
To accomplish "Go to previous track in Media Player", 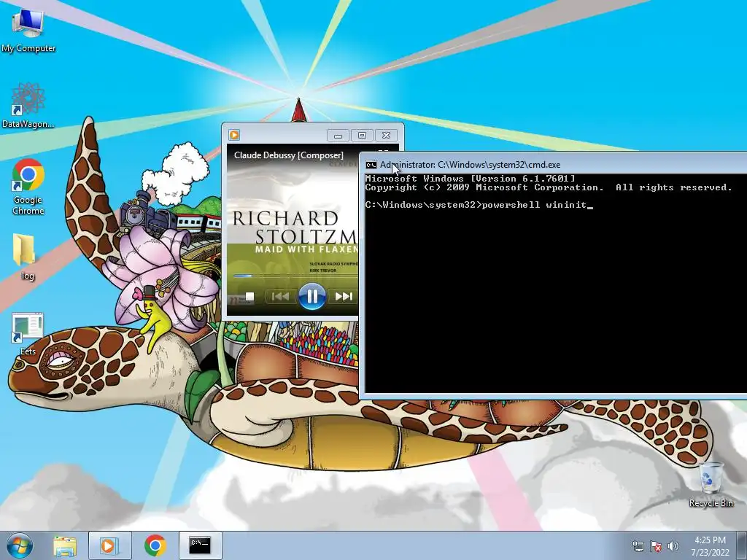I will (279, 297).
